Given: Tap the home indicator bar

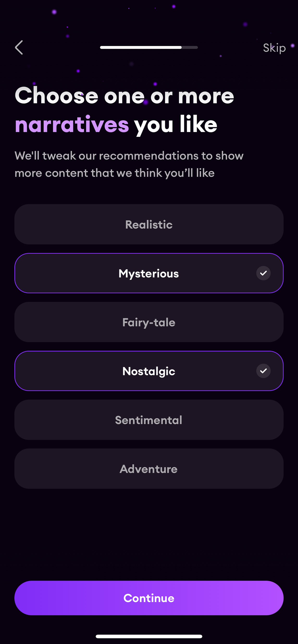Looking at the screenshot, I should click(x=149, y=636).
